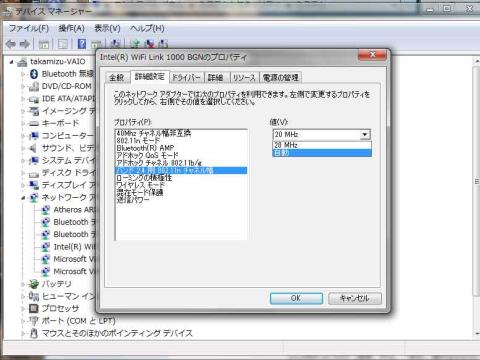Viewport: 480px width, 360px height.
Task: Confirm with the OK button
Action: [x=296, y=298]
